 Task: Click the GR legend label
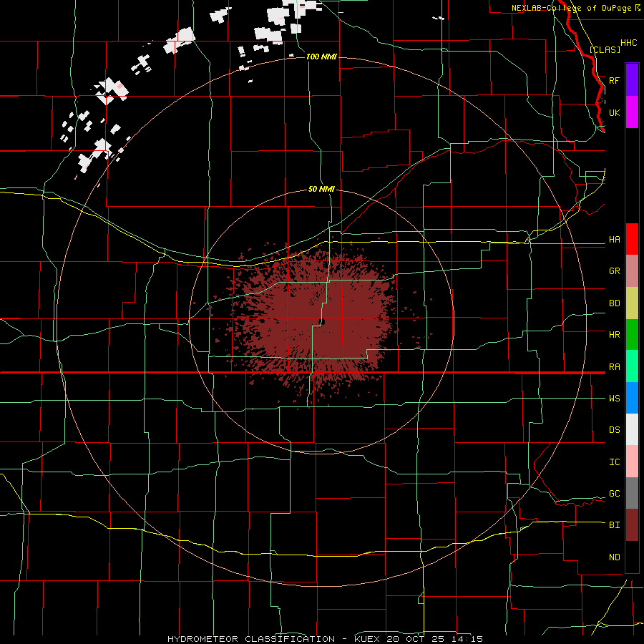click(x=614, y=270)
